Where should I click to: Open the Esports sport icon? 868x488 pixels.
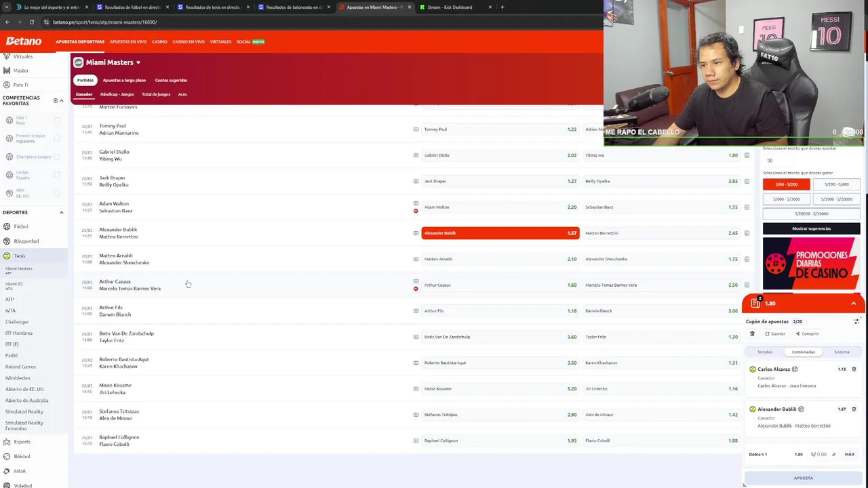click(7, 442)
